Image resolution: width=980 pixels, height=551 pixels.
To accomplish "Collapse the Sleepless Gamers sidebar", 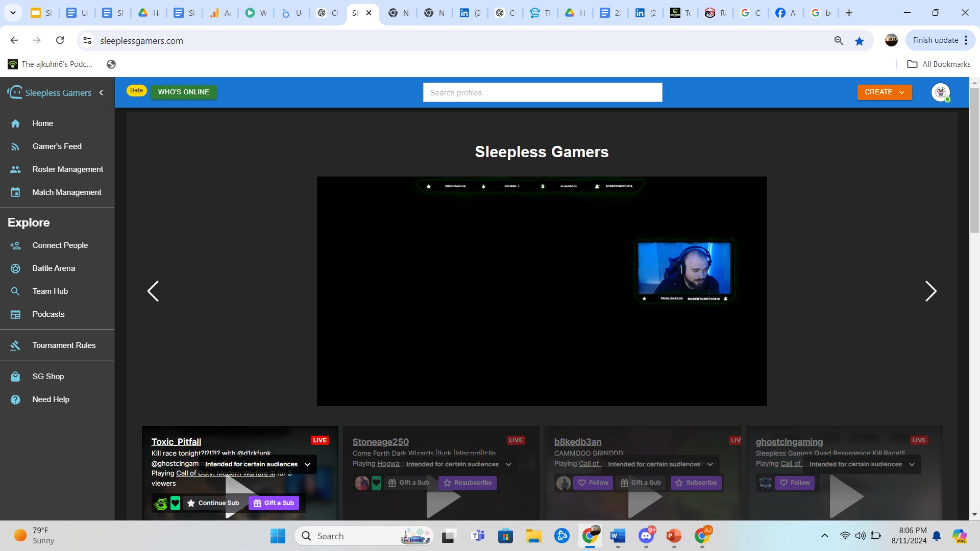I will (101, 92).
